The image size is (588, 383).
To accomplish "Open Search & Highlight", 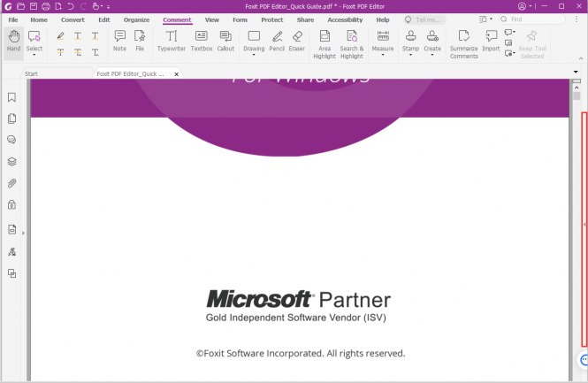I will (x=352, y=44).
